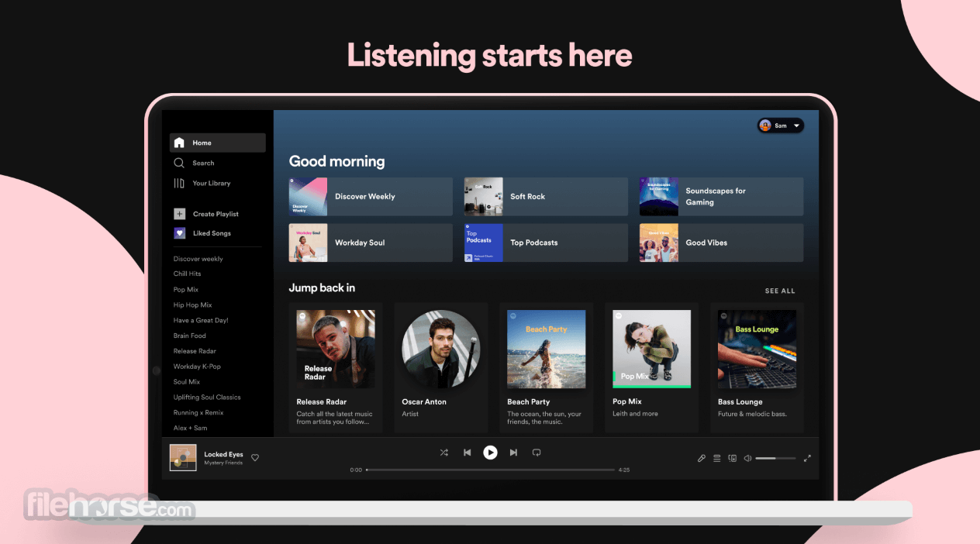Viewport: 980px width, 544px height.
Task: Click the play button
Action: click(x=490, y=453)
